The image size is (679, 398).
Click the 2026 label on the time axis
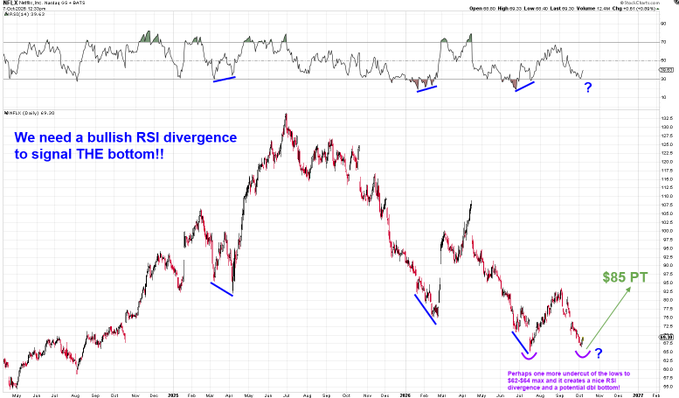click(x=405, y=395)
